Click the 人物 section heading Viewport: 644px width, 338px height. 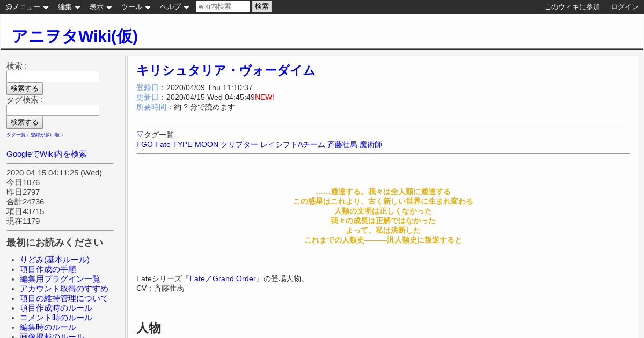coord(149,328)
